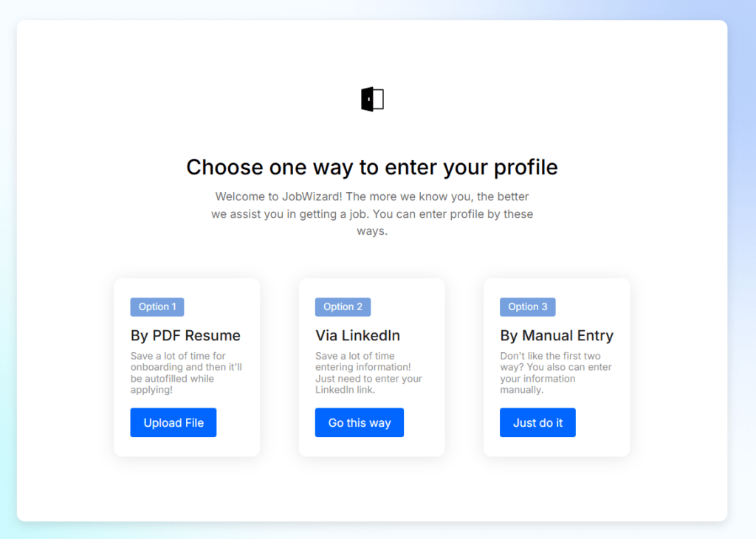This screenshot has width=756, height=539.
Task: Click the Upload File button
Action: (173, 422)
